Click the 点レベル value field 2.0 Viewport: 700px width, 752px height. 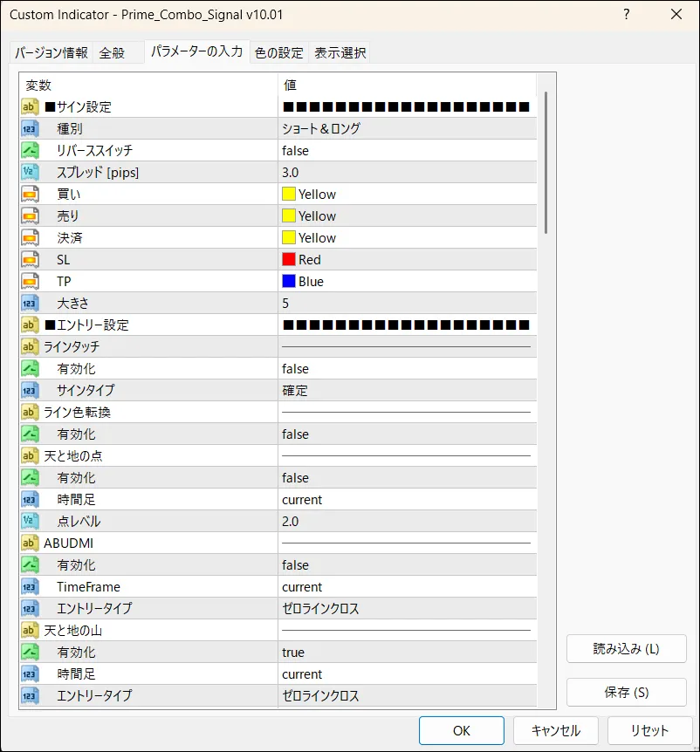406,522
